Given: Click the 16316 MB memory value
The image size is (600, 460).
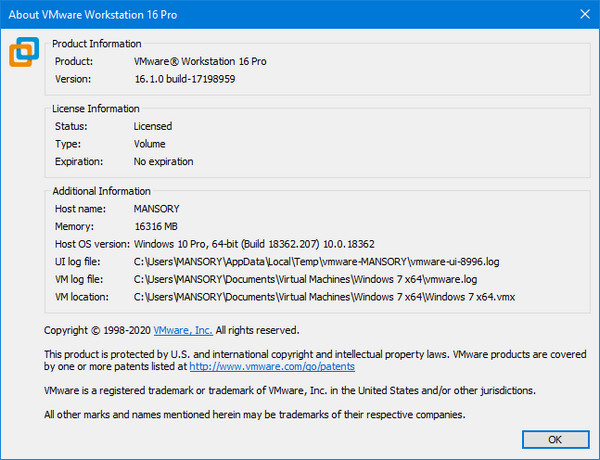Looking at the screenshot, I should pos(159,227).
